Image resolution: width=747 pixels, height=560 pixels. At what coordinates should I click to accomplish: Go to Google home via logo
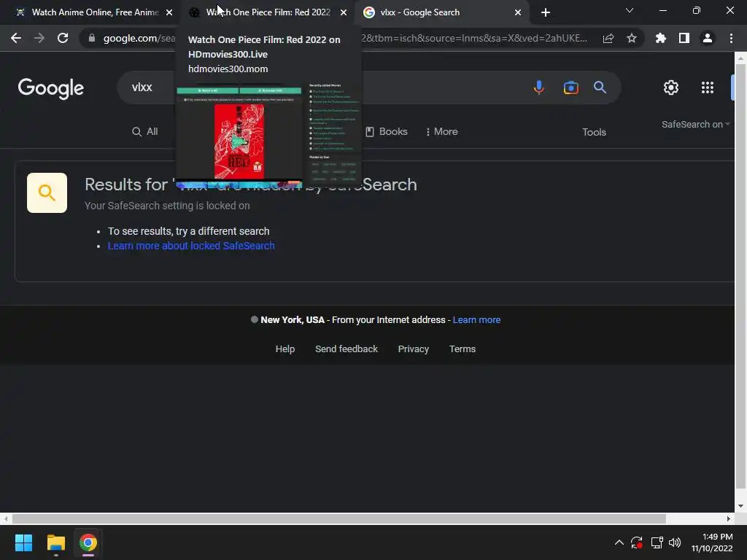coord(51,88)
